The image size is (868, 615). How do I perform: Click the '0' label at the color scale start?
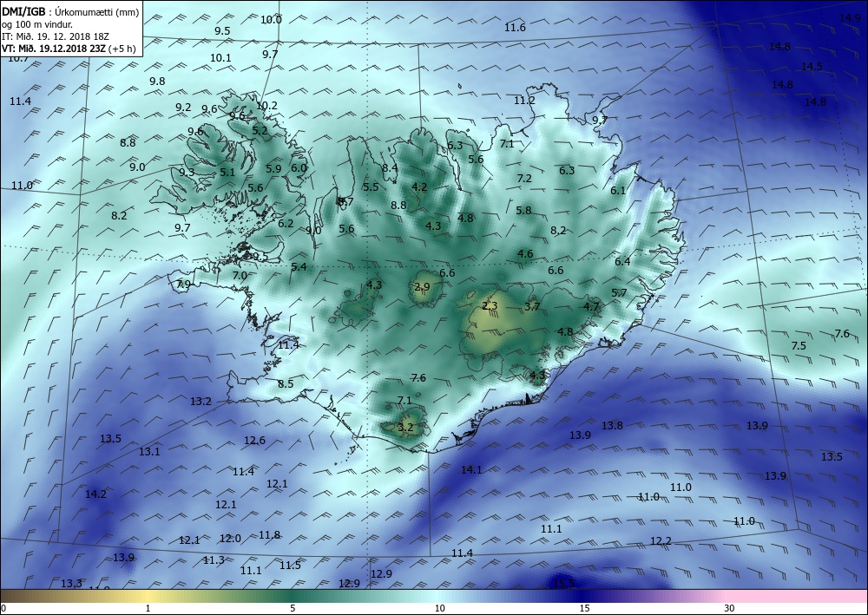click(x=3, y=608)
